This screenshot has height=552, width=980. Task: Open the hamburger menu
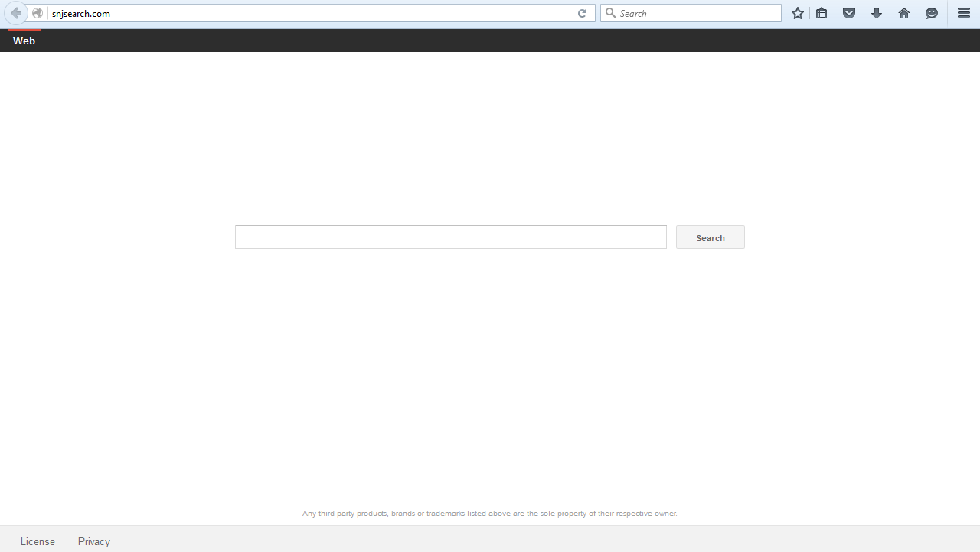(964, 13)
